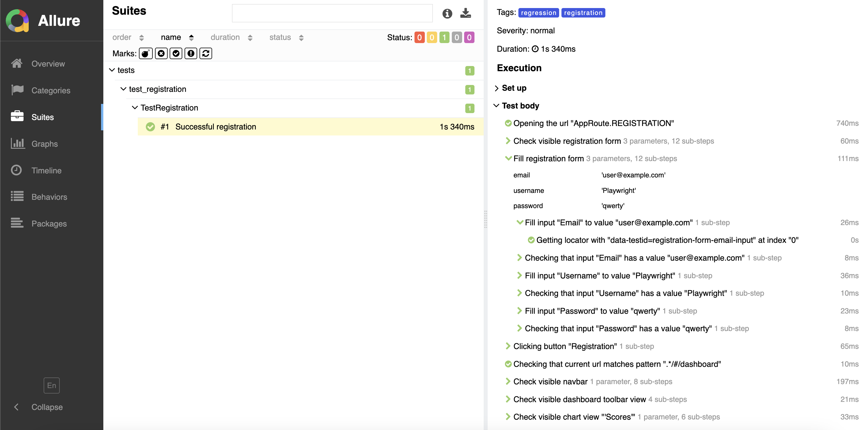Click the Categories flag icon
Image resolution: width=868 pixels, height=430 pixels.
[17, 90]
